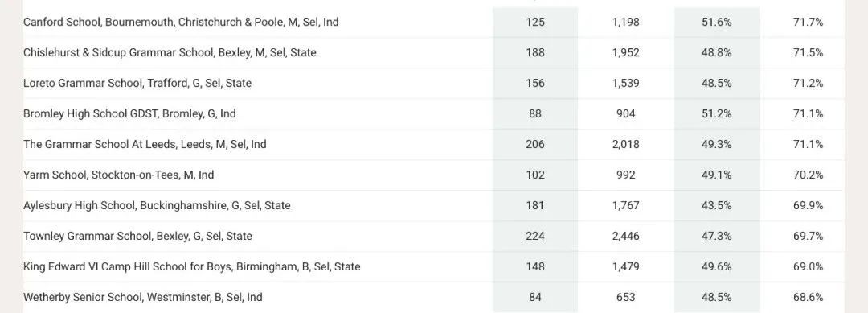Click the 69.0% value for King Edward VI
The width and height of the screenshot is (868, 313).
coord(809,266)
